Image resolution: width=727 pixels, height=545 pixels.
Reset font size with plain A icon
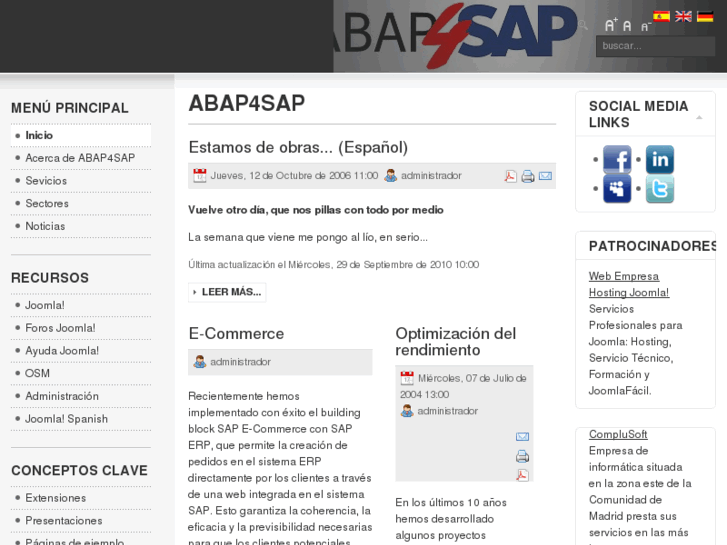coord(627,26)
